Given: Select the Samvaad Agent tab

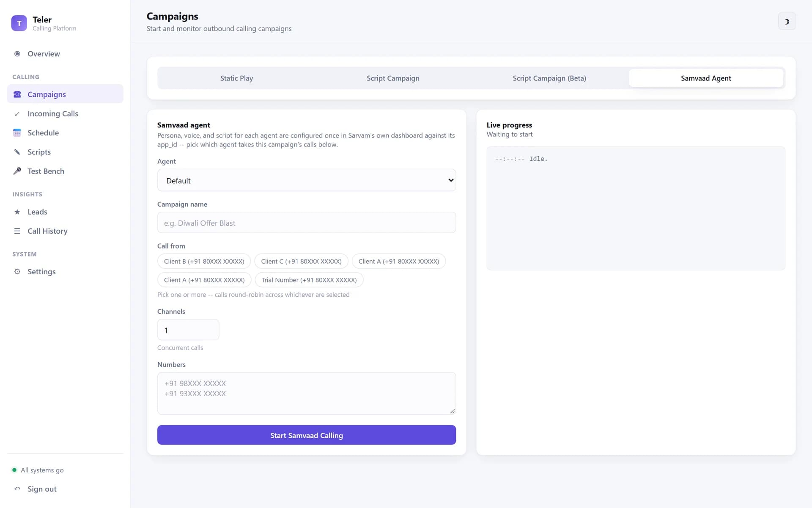Looking at the screenshot, I should (706, 78).
